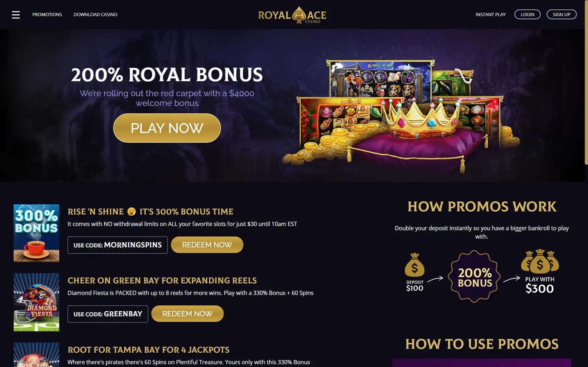This screenshot has width=588, height=367.
Task: Open the hamburger navigation menu
Action: click(x=16, y=15)
